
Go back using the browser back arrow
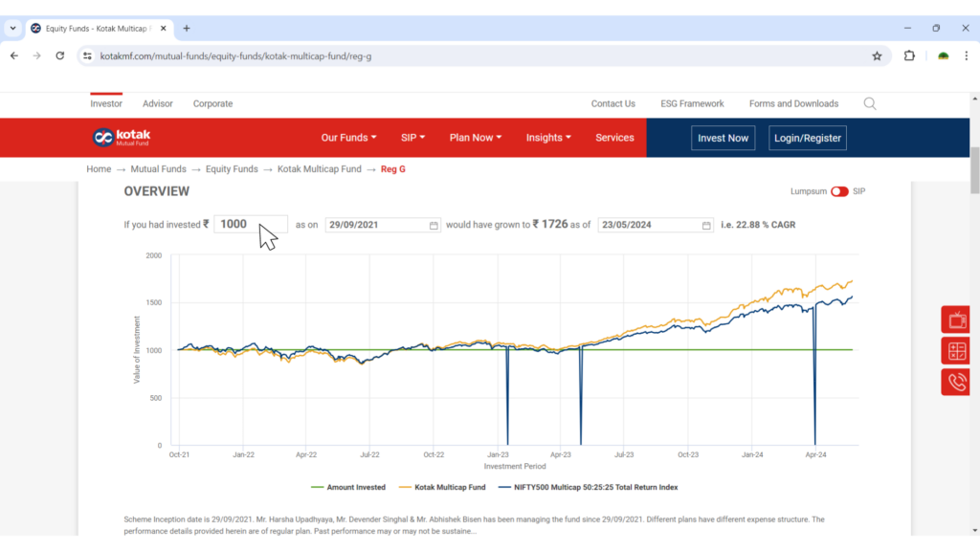pyautogui.click(x=14, y=55)
